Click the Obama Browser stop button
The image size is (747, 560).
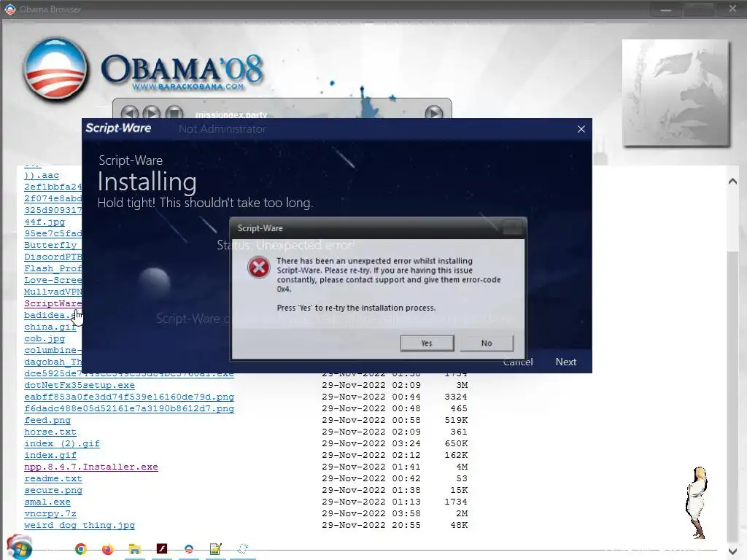point(174,113)
